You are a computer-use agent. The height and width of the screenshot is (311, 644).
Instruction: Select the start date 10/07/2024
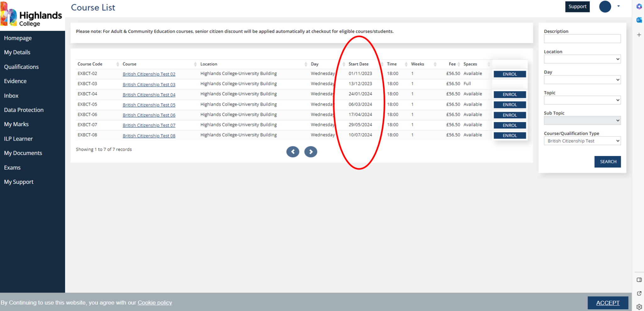click(360, 135)
